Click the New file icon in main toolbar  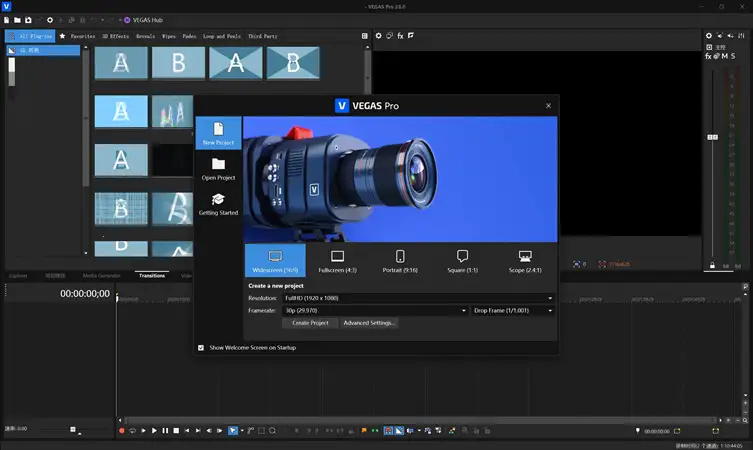[x=6, y=20]
